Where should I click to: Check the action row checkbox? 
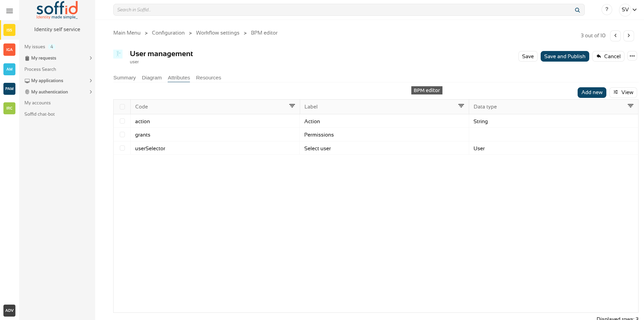(x=122, y=121)
